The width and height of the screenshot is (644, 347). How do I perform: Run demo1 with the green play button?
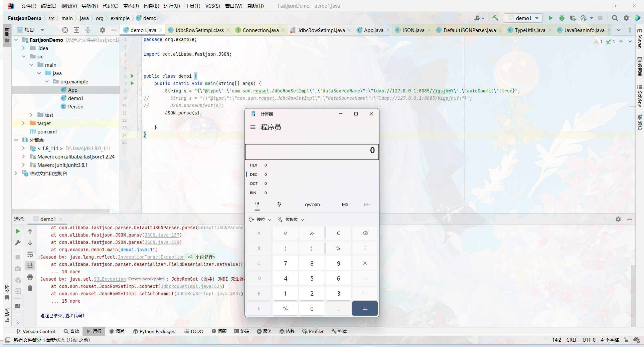click(x=550, y=18)
